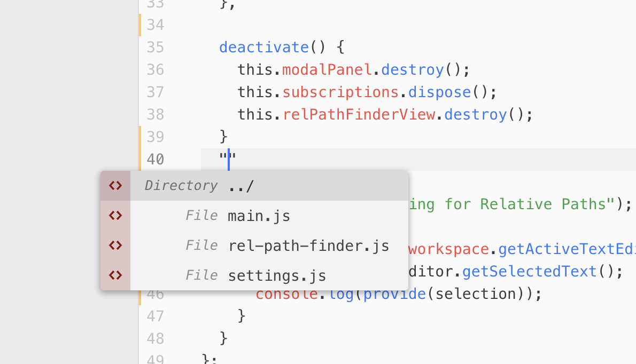Place cursor inside the quotes on line 40
The width and height of the screenshot is (636, 364).
(x=228, y=159)
